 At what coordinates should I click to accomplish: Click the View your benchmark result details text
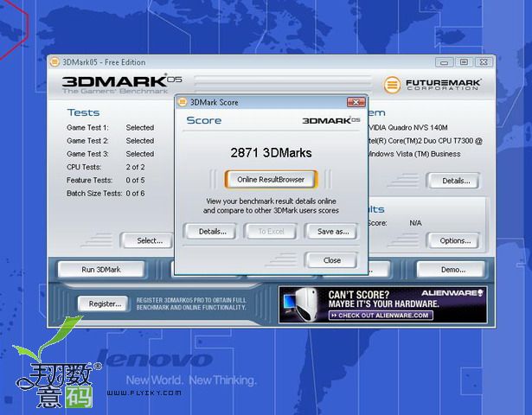[x=271, y=206]
